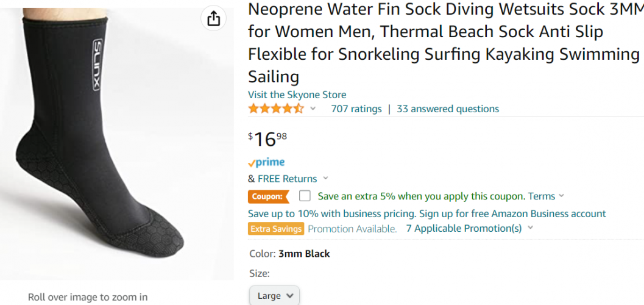Click the Extra Savings badge
This screenshot has width=644, height=305.
(275, 229)
